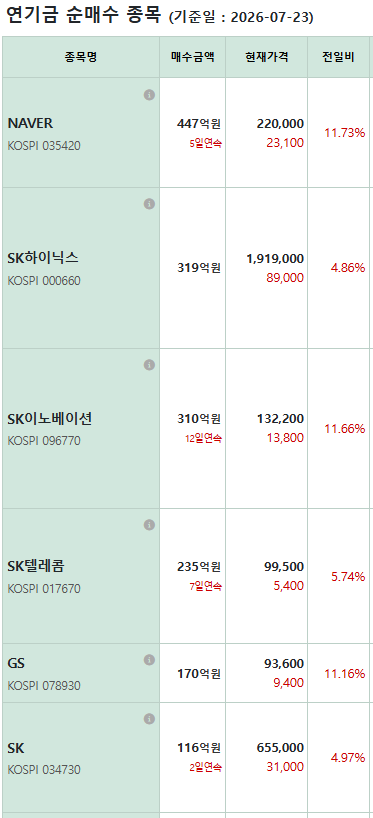Click the info icon beside GS
This screenshot has height=818, width=373.
pos(149,660)
